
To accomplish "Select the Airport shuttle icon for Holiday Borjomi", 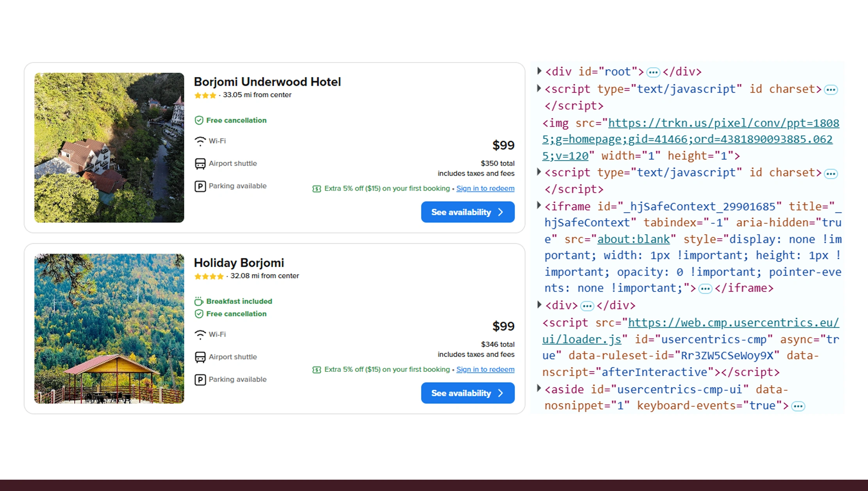I will [x=200, y=357].
